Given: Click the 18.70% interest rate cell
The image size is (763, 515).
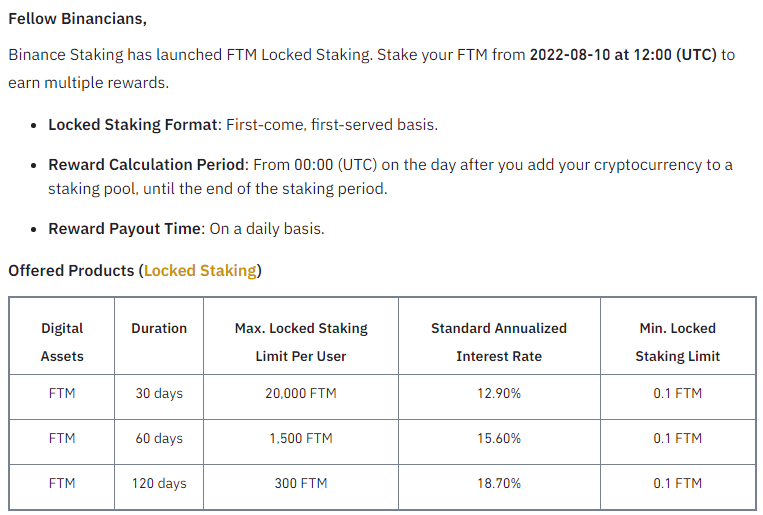Looking at the screenshot, I should tap(499, 483).
